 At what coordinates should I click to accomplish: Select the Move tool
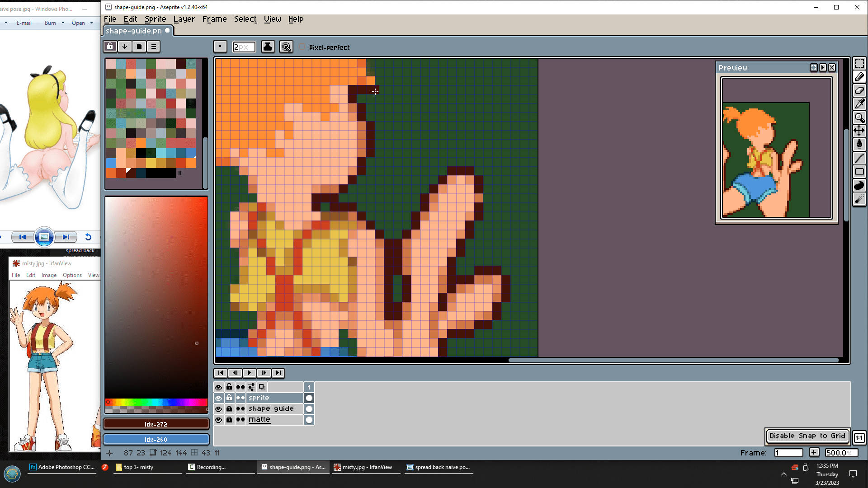coord(860,131)
